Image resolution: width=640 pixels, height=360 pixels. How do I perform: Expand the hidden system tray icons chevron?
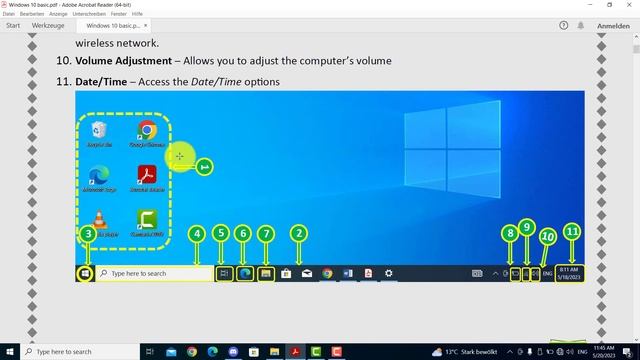[x=510, y=351]
